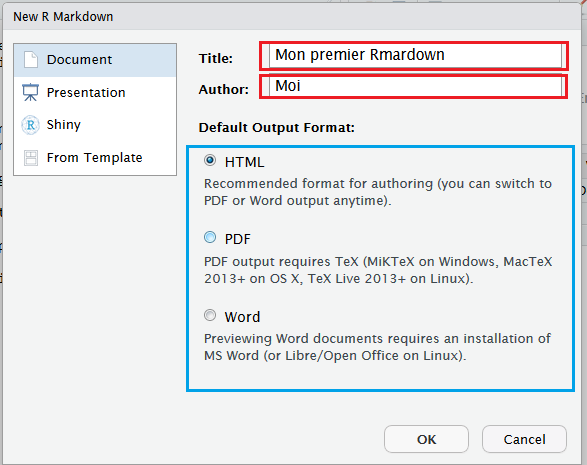Confirm with the OK button
This screenshot has width=587, height=465.
426,439
